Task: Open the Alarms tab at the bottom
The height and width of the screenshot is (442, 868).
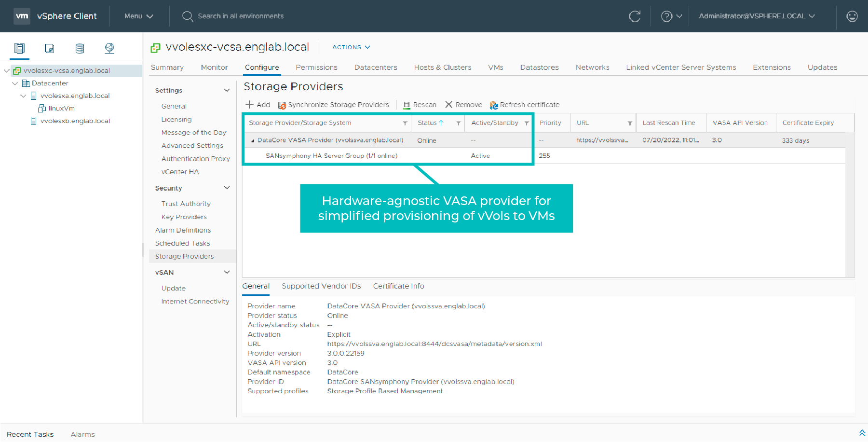Action: (82, 435)
